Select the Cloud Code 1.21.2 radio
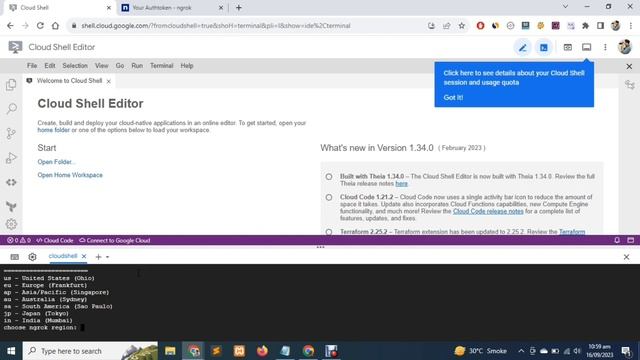 tap(329, 197)
